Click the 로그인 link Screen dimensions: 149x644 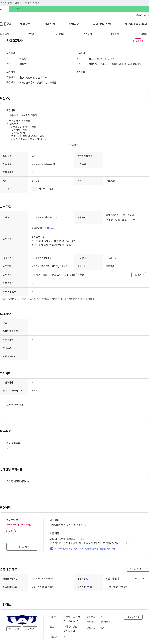[x=139, y=15]
